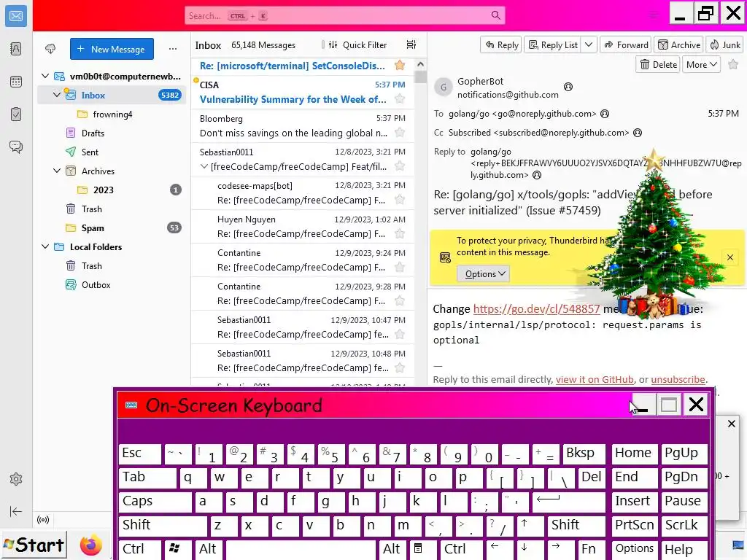
Task: Open the Start menu
Action: click(34, 544)
